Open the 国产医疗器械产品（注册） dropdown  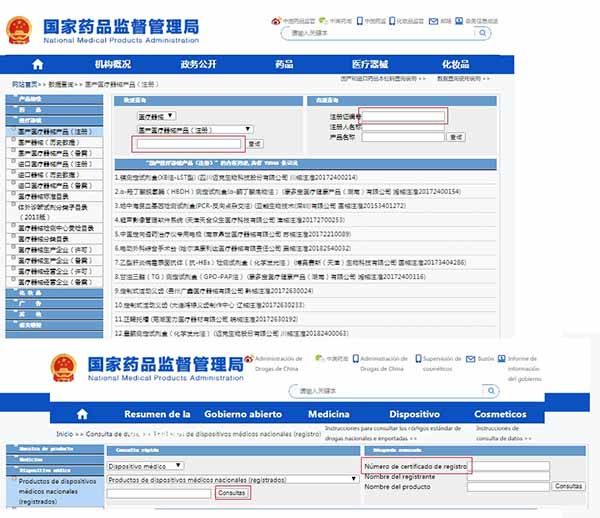click(195, 130)
